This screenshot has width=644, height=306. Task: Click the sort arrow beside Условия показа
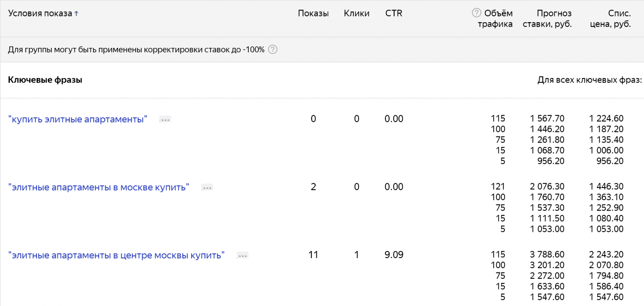[76, 13]
